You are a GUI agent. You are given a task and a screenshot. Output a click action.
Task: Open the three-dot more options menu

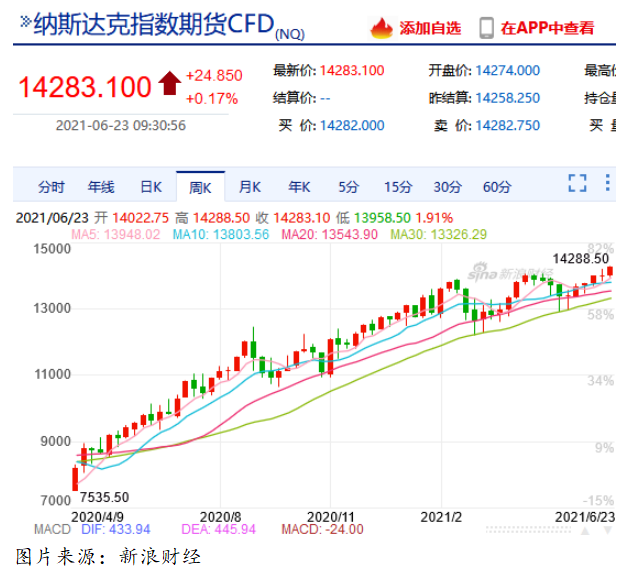[x=608, y=183]
